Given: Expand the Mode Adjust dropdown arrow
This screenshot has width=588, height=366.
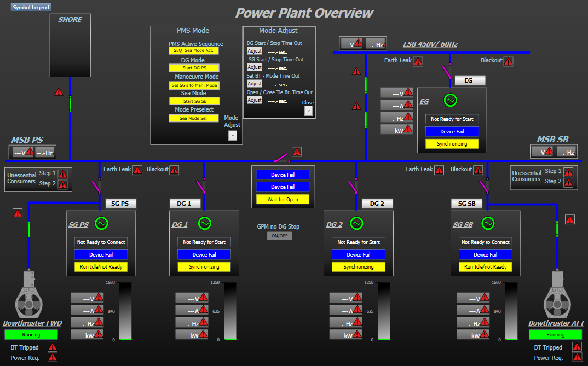Looking at the screenshot, I should pos(232,136).
